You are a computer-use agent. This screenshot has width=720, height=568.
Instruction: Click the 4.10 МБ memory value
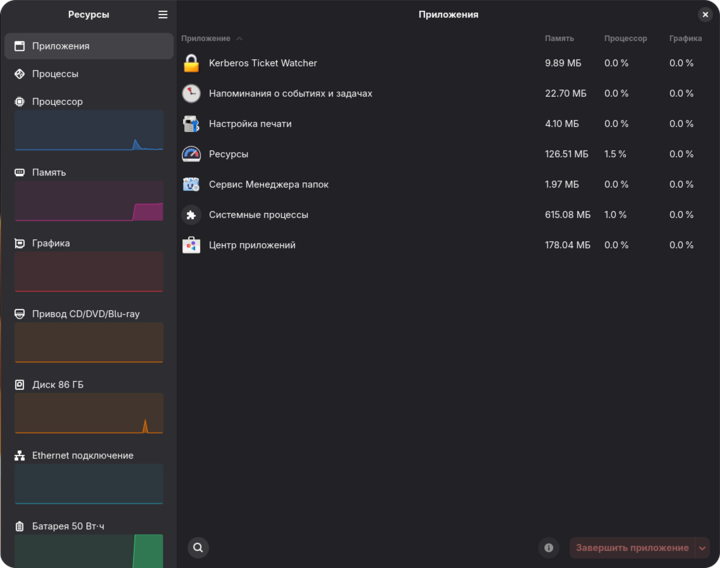[x=562, y=124]
